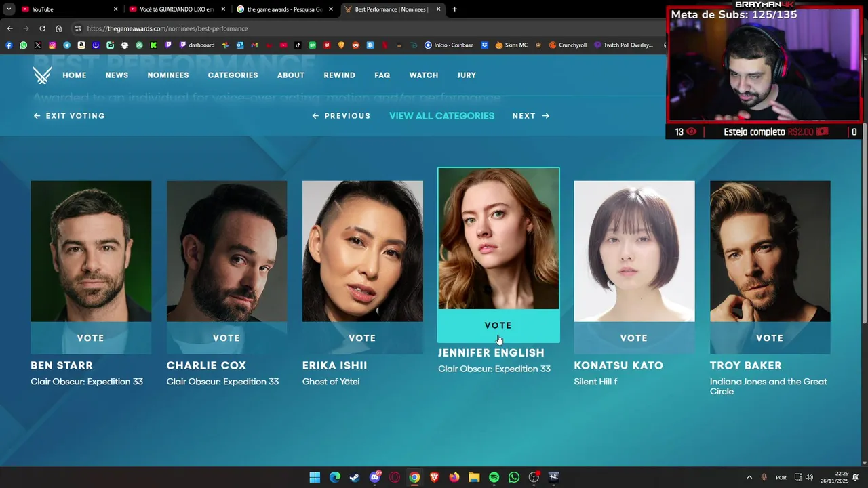Expand the tab search dropdown arrow

[8, 9]
